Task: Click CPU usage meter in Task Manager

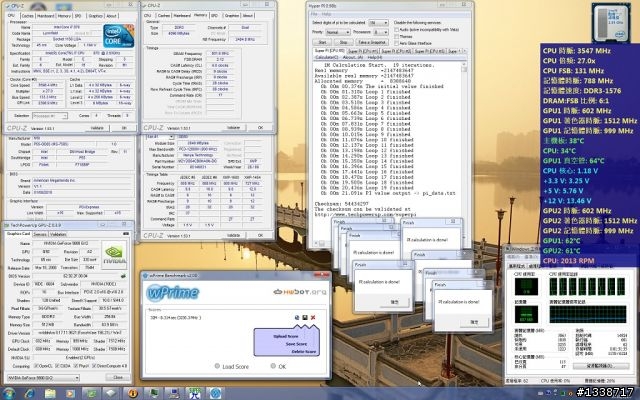Action: [x=526, y=287]
